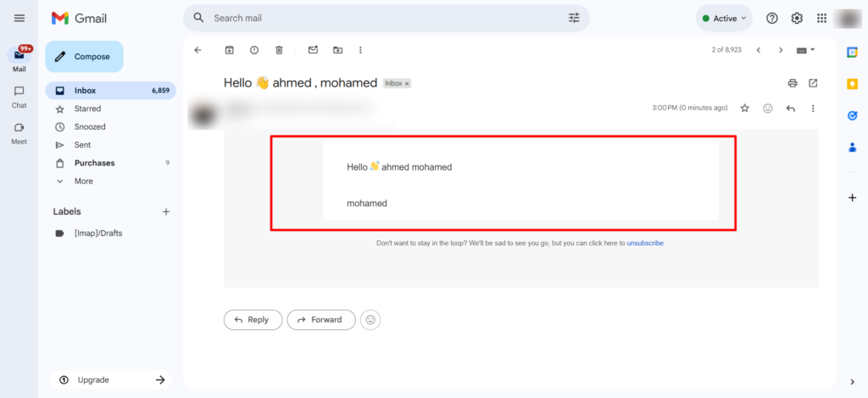Mark the email as unread
This screenshot has height=398, width=868.
coord(313,50)
